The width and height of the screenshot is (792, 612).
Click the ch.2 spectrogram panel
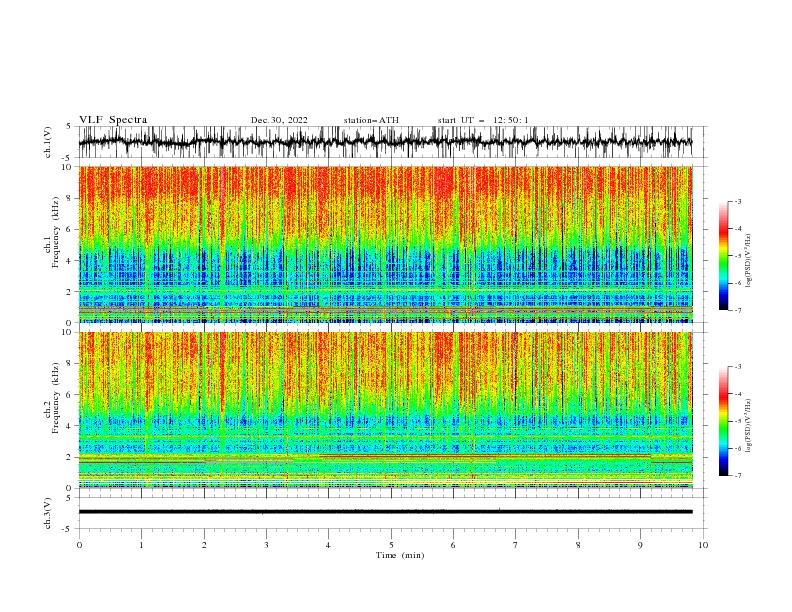click(385, 410)
